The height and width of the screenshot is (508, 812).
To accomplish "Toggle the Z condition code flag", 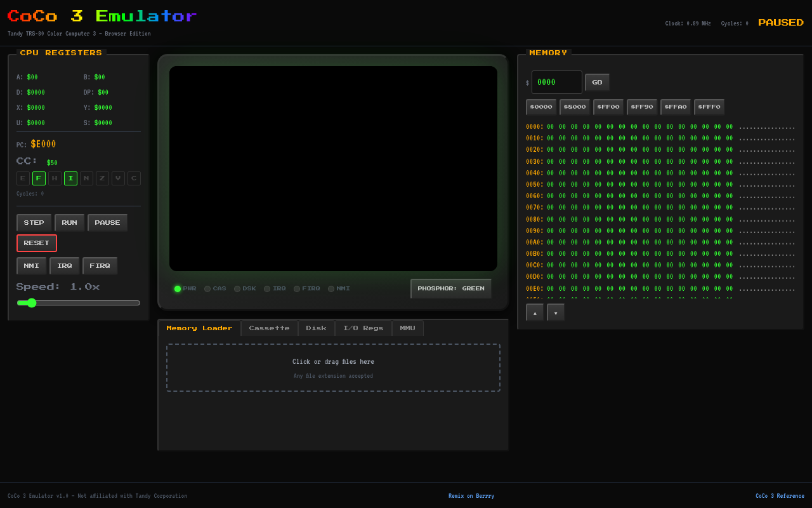I will (x=102, y=178).
